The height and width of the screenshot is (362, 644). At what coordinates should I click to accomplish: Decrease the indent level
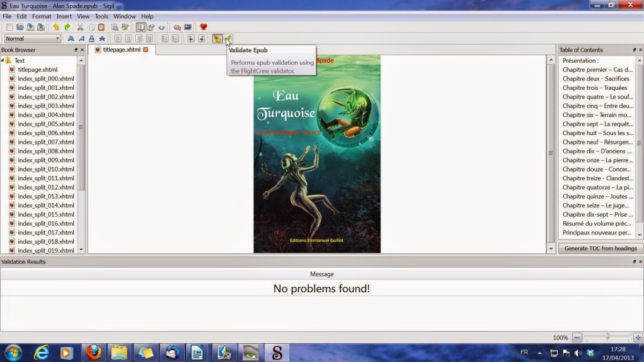tap(191, 38)
